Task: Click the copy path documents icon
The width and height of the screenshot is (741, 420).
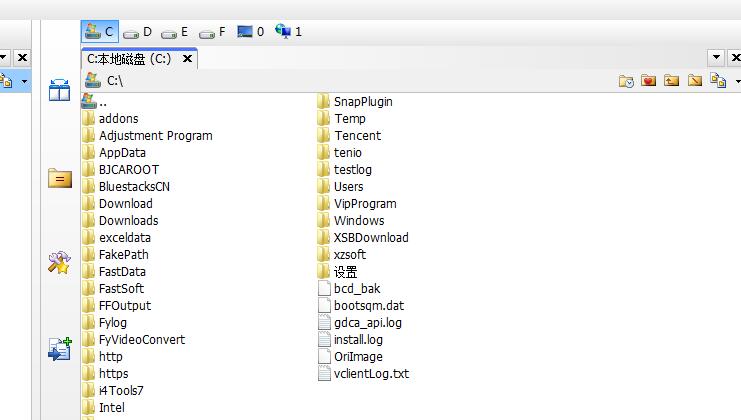Action: 718,81
